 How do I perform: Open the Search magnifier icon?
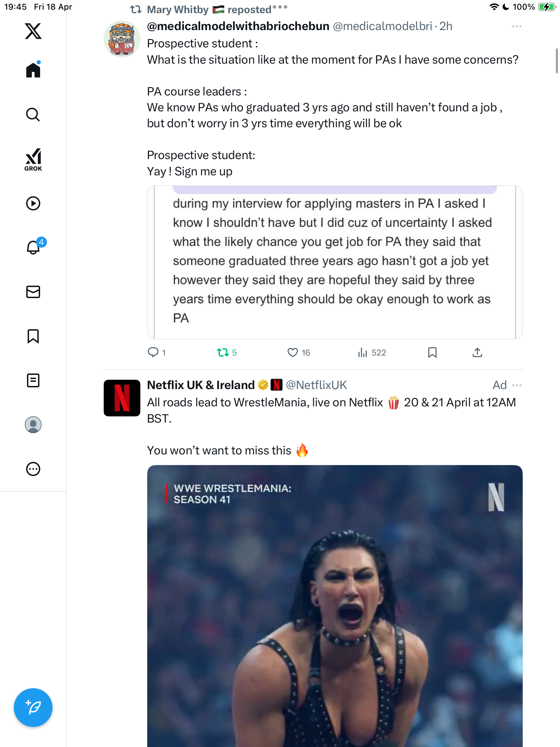33,114
